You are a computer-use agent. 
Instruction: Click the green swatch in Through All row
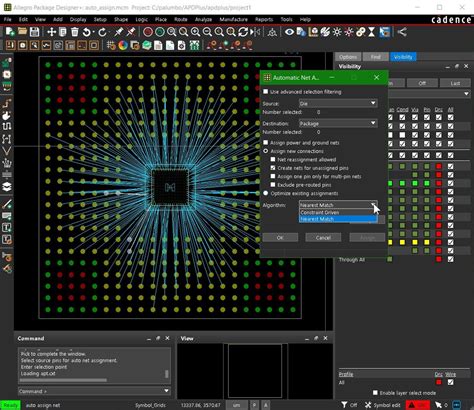[390, 259]
